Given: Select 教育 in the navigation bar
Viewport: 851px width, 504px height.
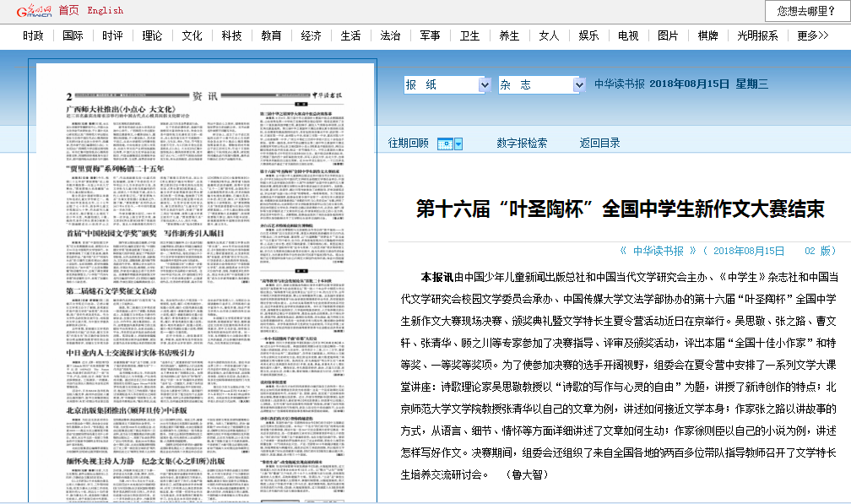Looking at the screenshot, I should (x=271, y=35).
